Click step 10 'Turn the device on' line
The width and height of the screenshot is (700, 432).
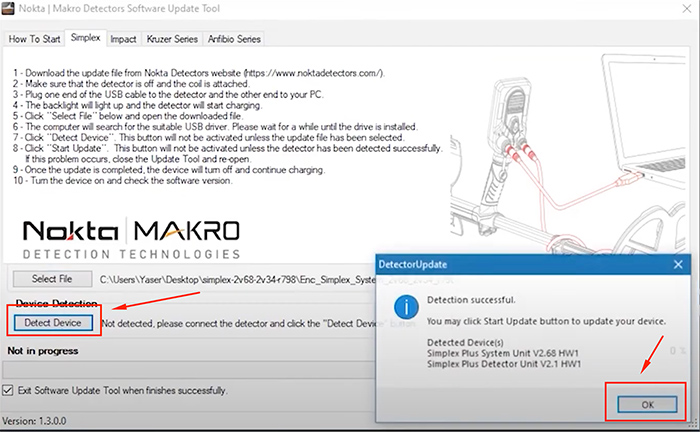point(123,180)
